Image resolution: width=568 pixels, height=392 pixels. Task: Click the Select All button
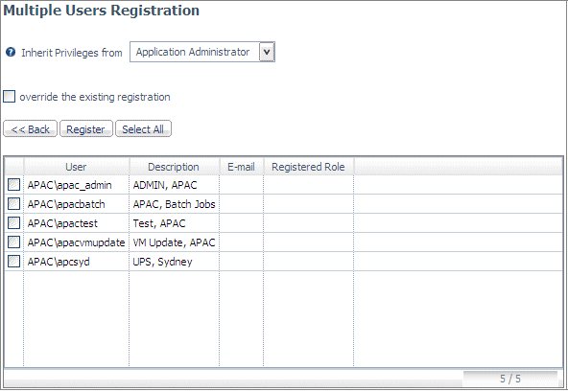143,128
